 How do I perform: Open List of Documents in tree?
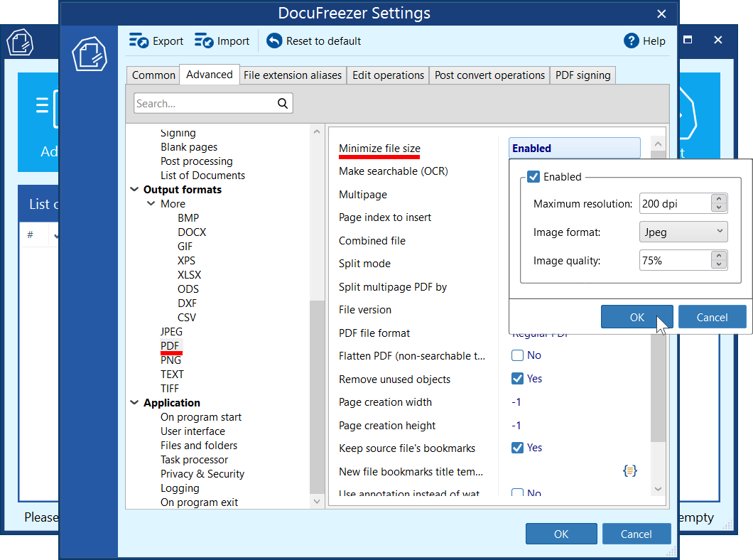(x=202, y=176)
